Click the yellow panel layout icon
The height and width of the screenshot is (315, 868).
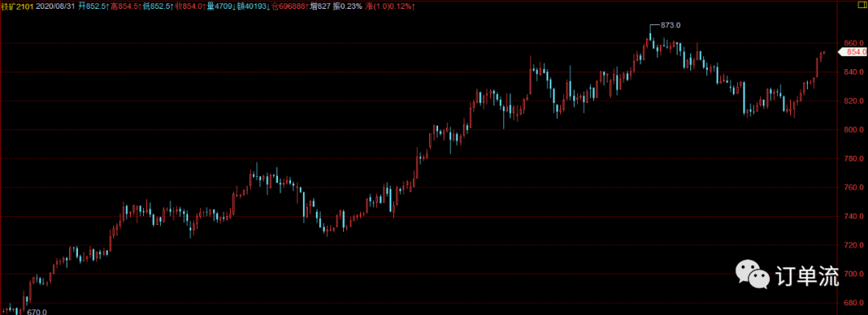[863, 5]
